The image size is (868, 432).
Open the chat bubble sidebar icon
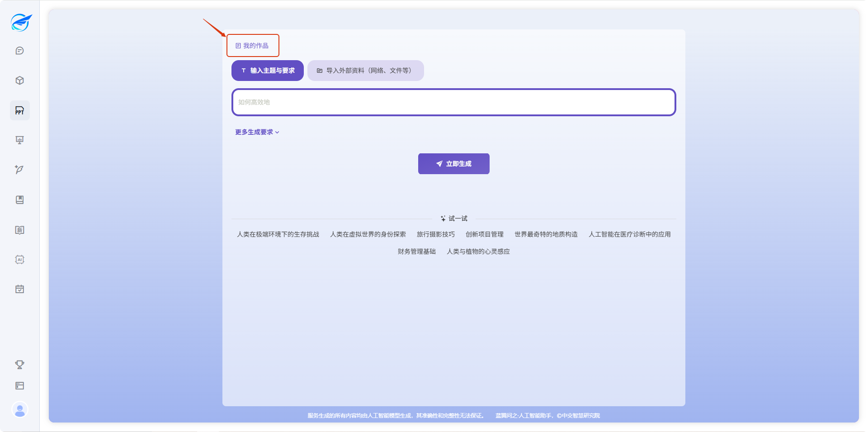[19, 51]
